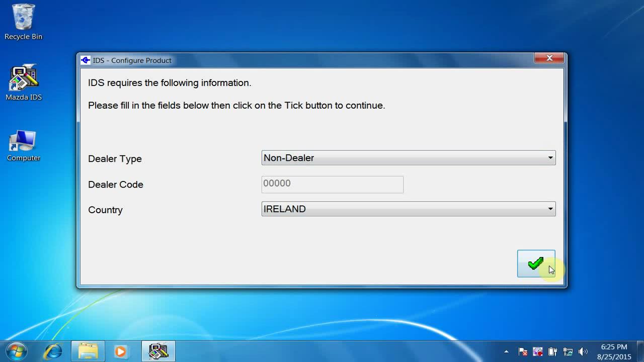Click the 'Please fill in the fields' instruction text
The height and width of the screenshot is (362, 644).
[236, 106]
